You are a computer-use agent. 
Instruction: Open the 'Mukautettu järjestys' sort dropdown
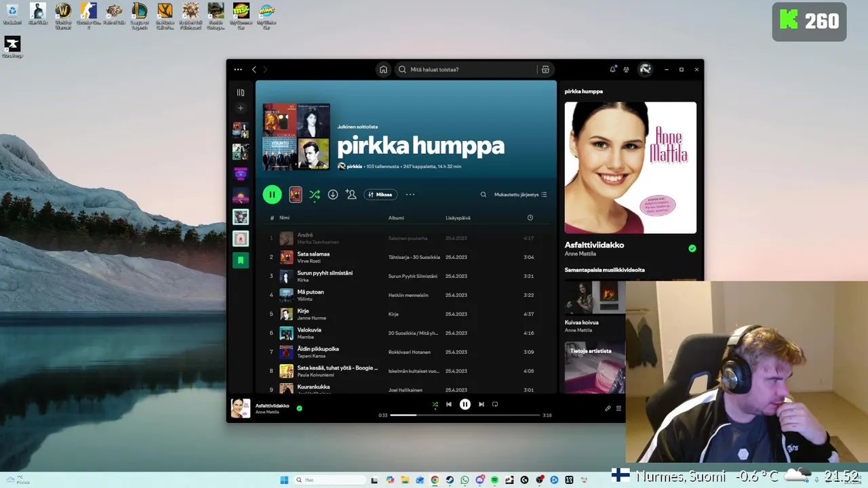click(520, 195)
